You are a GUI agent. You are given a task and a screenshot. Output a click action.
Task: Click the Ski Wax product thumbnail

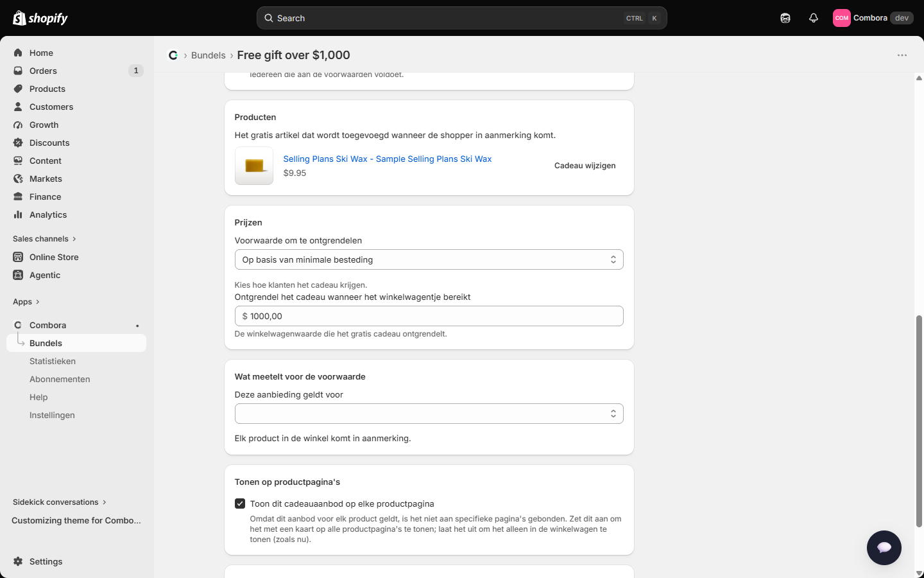pyautogui.click(x=254, y=166)
